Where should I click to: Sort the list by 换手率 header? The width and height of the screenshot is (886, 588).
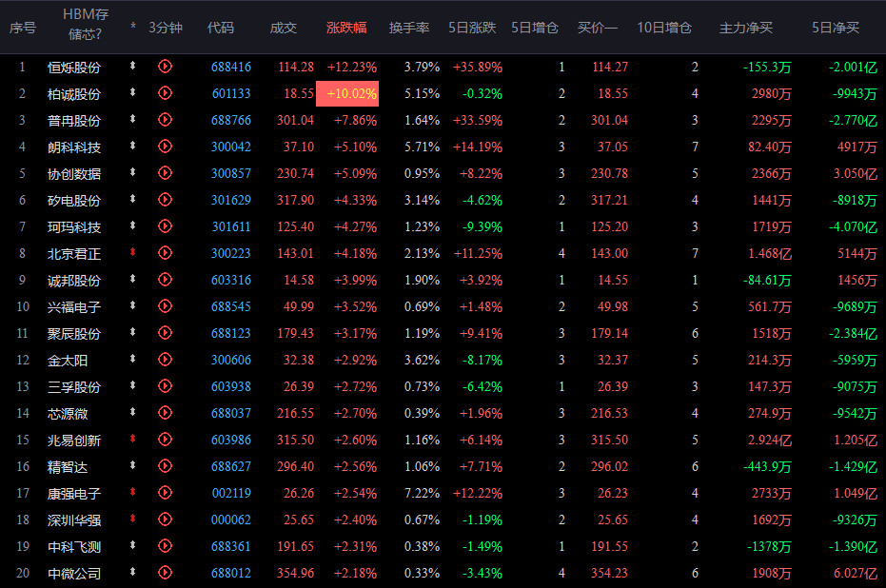[x=408, y=28]
